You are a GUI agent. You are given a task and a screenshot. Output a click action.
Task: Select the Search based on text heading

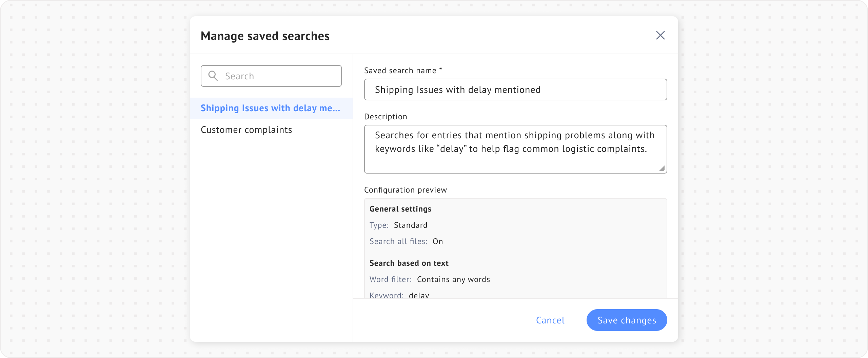(x=409, y=263)
